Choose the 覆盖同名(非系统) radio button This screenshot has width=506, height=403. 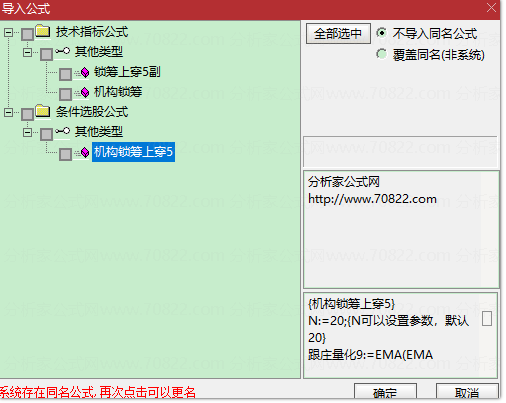(x=382, y=54)
